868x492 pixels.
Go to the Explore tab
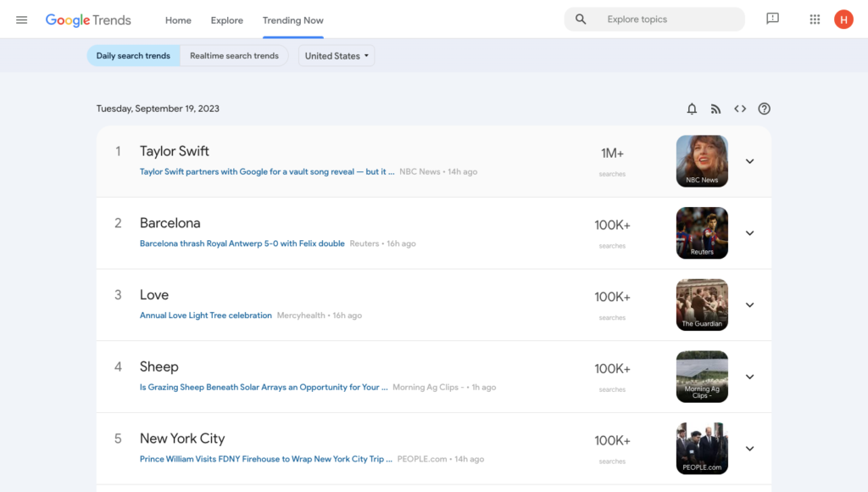(227, 20)
